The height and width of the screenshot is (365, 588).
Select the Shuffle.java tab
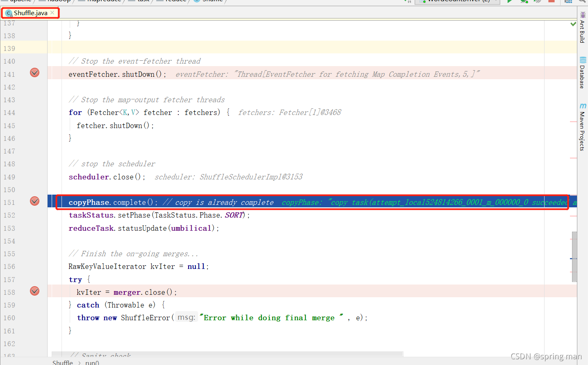(30, 13)
